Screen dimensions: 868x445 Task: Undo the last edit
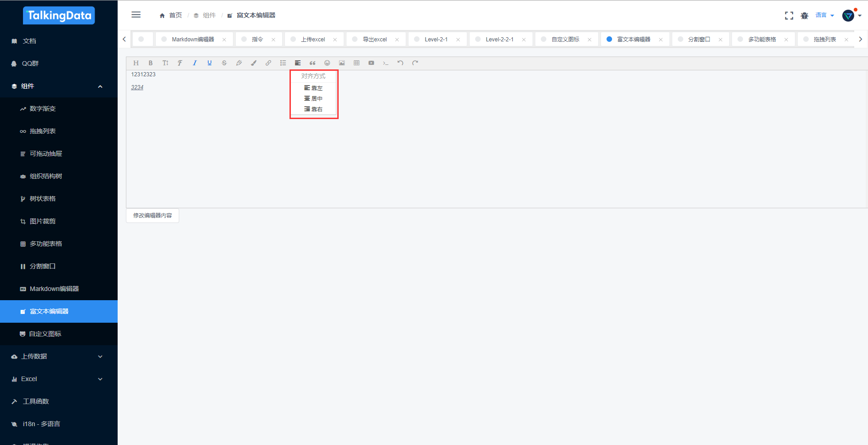pyautogui.click(x=401, y=63)
